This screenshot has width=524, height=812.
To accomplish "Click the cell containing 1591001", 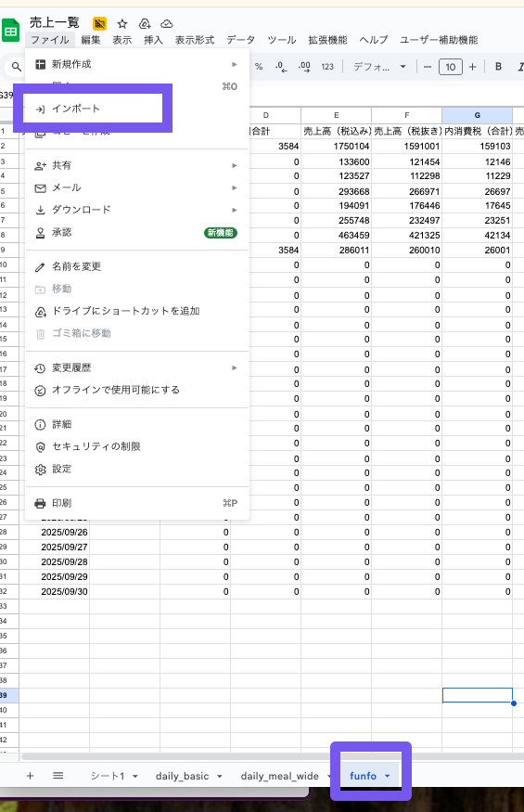I will [407, 146].
